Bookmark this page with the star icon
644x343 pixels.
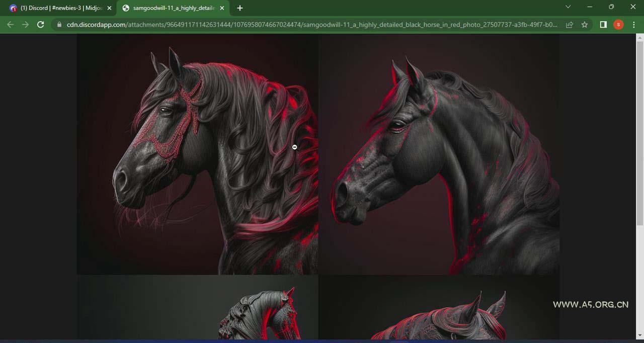[x=585, y=25]
